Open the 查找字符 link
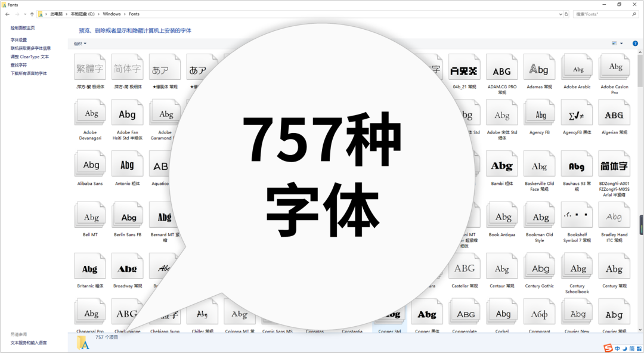The image size is (644, 353). 18,65
